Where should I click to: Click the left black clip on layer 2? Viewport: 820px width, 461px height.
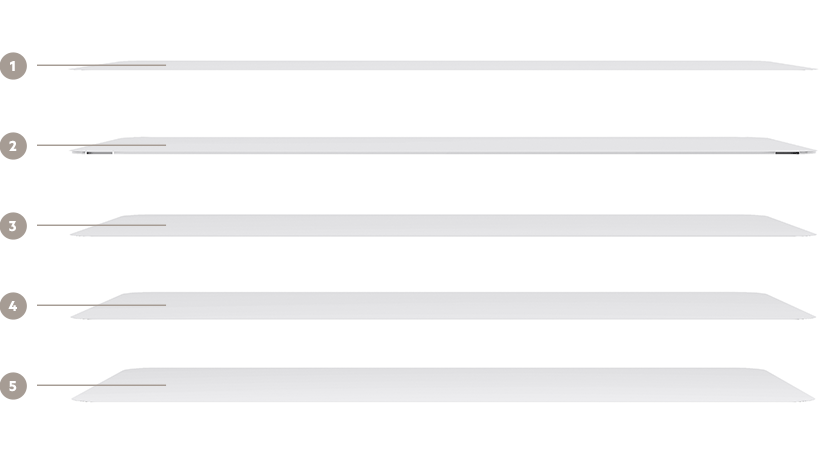pos(99,153)
